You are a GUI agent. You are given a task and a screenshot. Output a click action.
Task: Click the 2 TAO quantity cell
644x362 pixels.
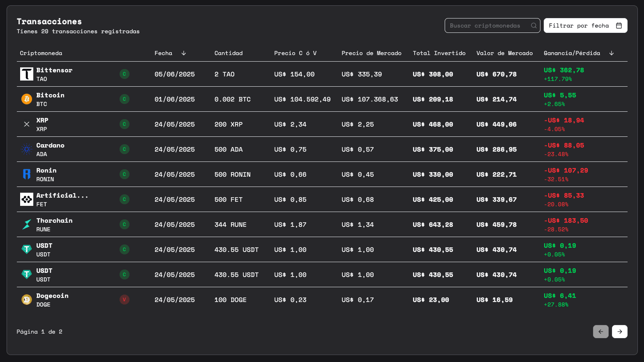coord(224,74)
